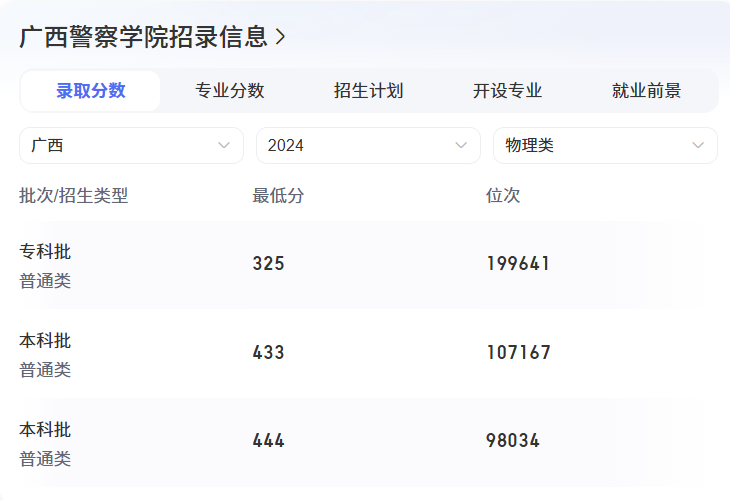View the 开设专业 tab
Image resolution: width=730 pixels, height=500 pixels.
pyautogui.click(x=507, y=91)
